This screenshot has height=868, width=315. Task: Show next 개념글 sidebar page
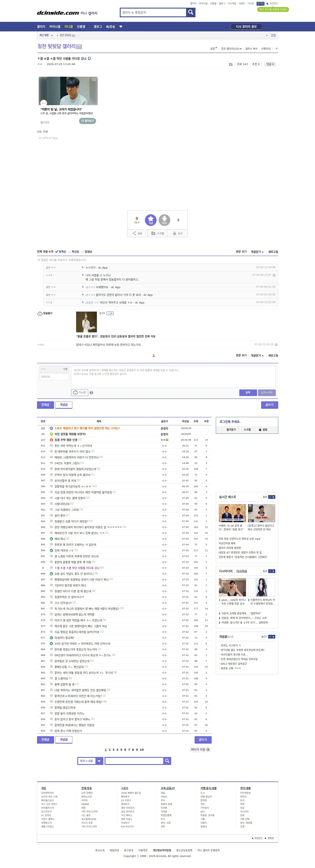274,636
